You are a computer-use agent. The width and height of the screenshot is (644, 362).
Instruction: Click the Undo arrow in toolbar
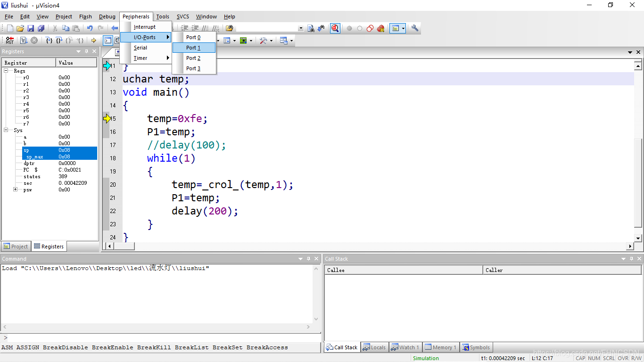coord(90,28)
